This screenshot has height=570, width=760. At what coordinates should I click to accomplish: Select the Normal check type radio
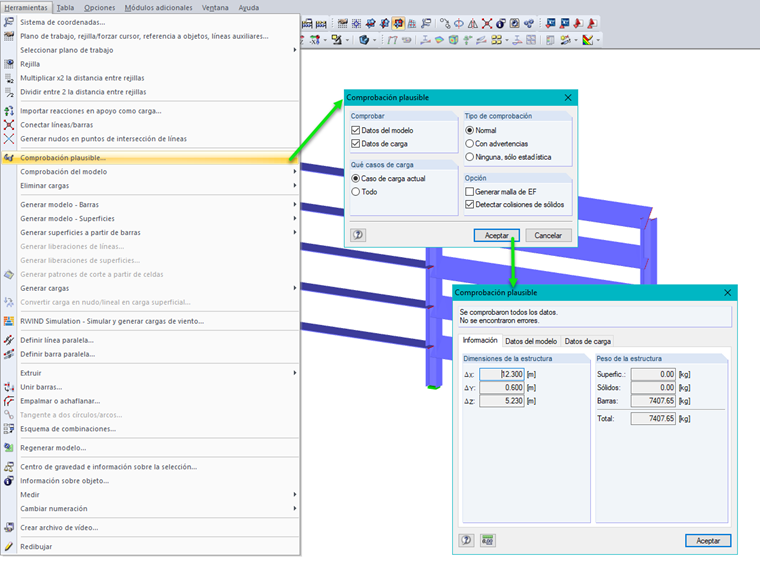click(469, 130)
